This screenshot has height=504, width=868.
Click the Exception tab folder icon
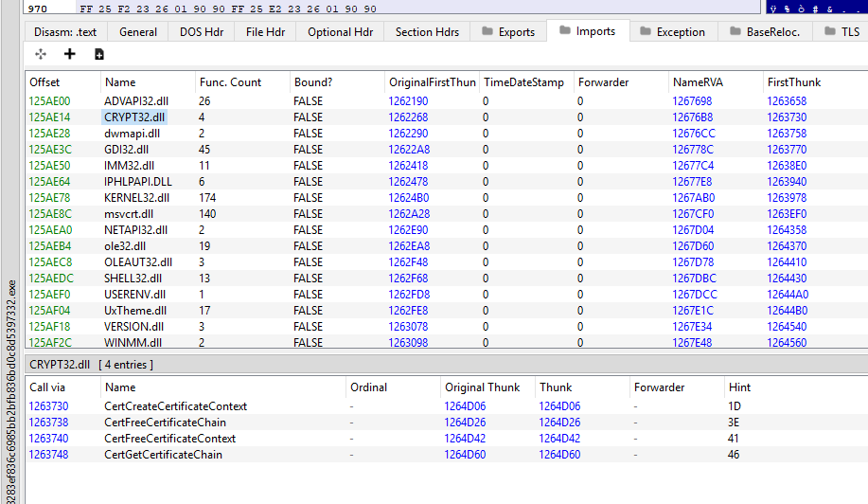point(646,31)
